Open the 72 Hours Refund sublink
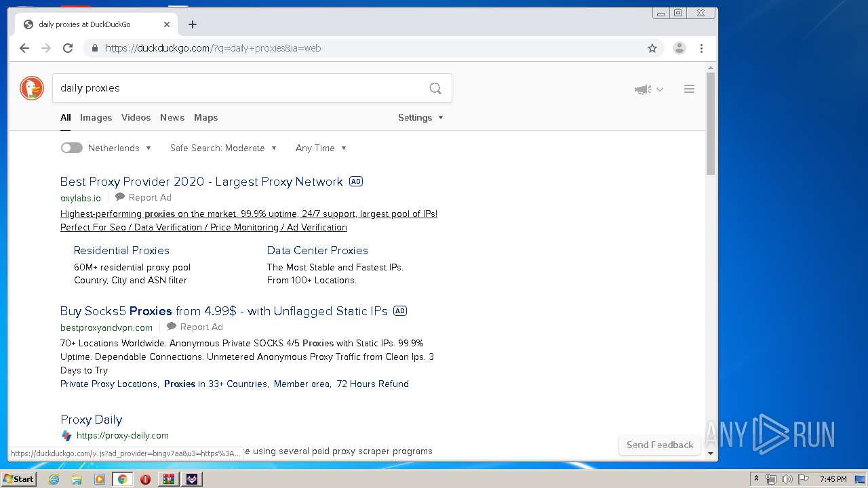Viewport: 868px width, 488px height. [372, 384]
